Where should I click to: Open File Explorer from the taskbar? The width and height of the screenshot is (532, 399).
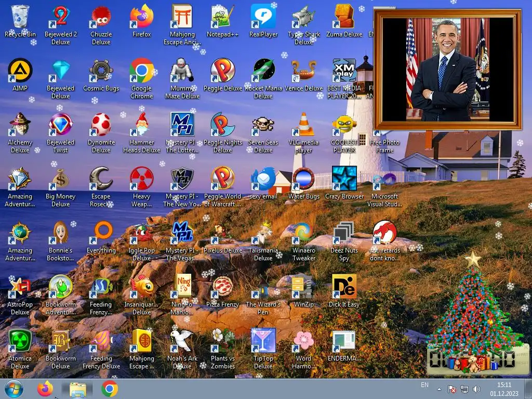pos(78,389)
